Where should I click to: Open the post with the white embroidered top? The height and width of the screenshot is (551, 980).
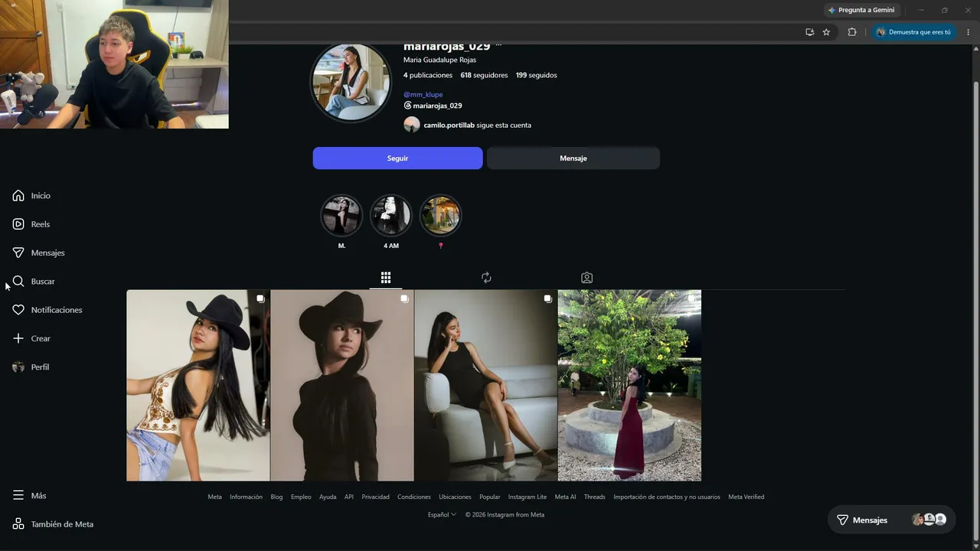pos(198,386)
